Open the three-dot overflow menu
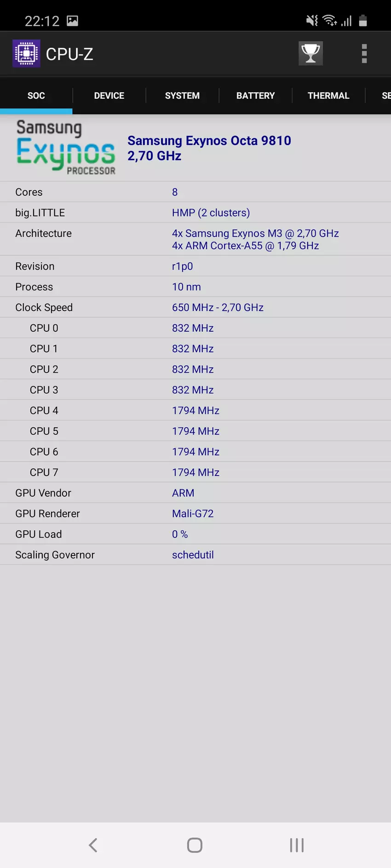The image size is (391, 868). pyautogui.click(x=364, y=54)
